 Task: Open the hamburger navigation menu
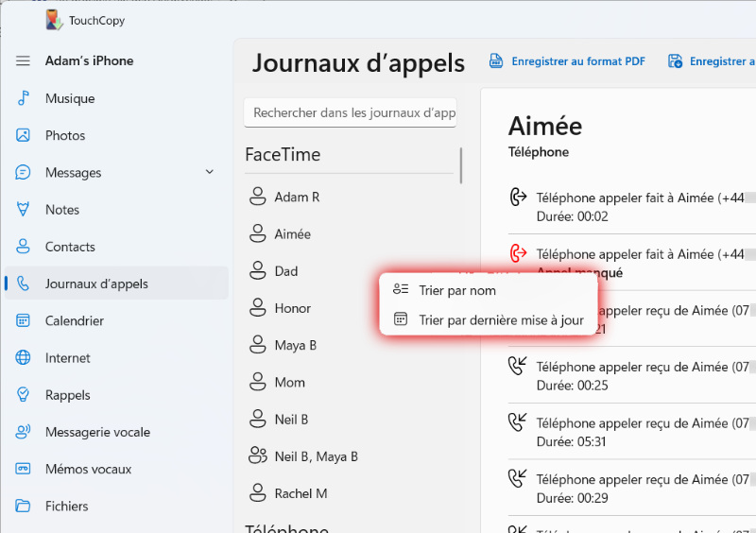[x=24, y=61]
